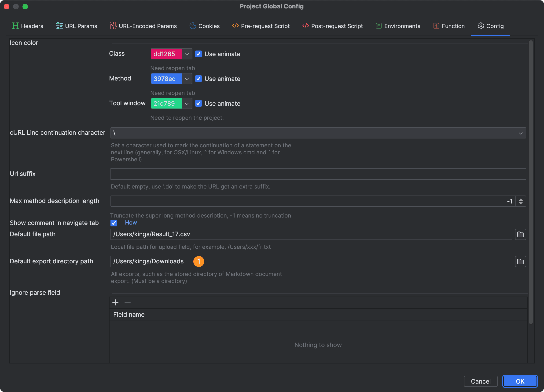This screenshot has width=544, height=392.
Task: Click the Cookies tab cookie icon
Action: (193, 26)
